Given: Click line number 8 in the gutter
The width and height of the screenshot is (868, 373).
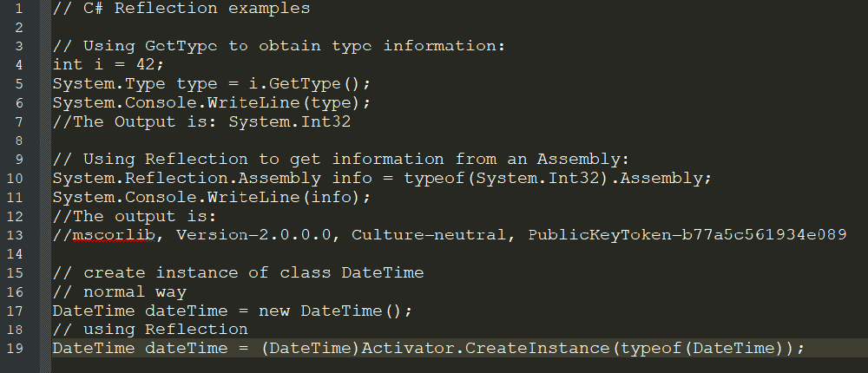Looking at the screenshot, I should pos(19,141).
